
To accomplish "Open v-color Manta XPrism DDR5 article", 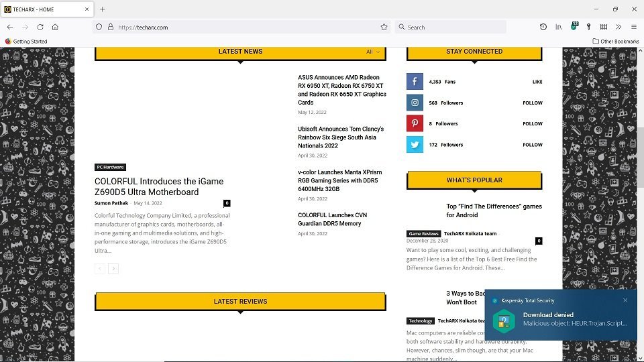I will point(339,180).
